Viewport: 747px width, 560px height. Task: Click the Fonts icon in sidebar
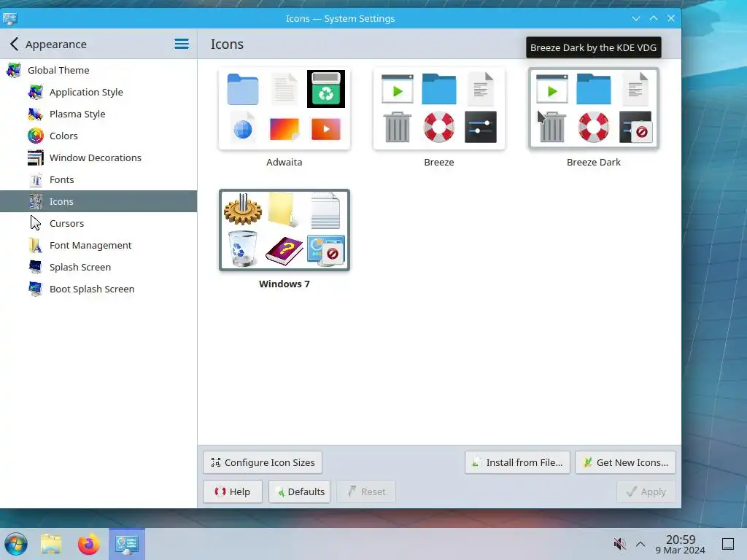pos(35,179)
